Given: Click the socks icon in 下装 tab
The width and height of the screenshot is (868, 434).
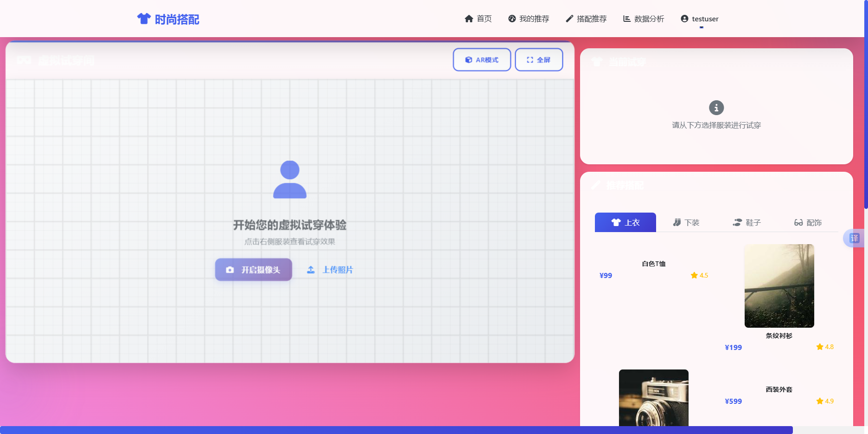Looking at the screenshot, I should point(677,222).
